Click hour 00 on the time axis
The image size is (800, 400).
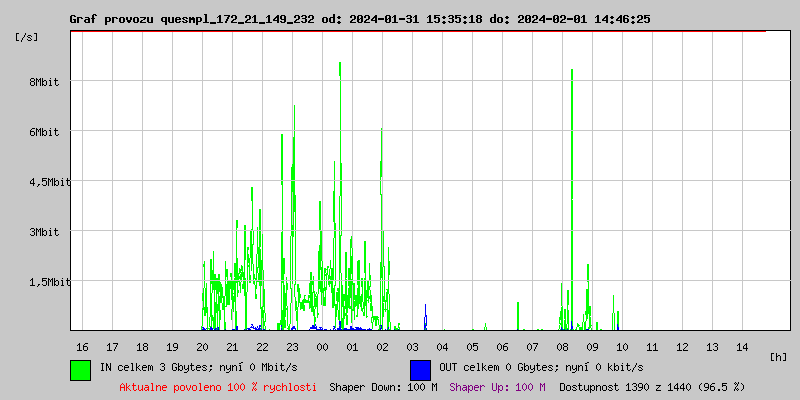322,347
